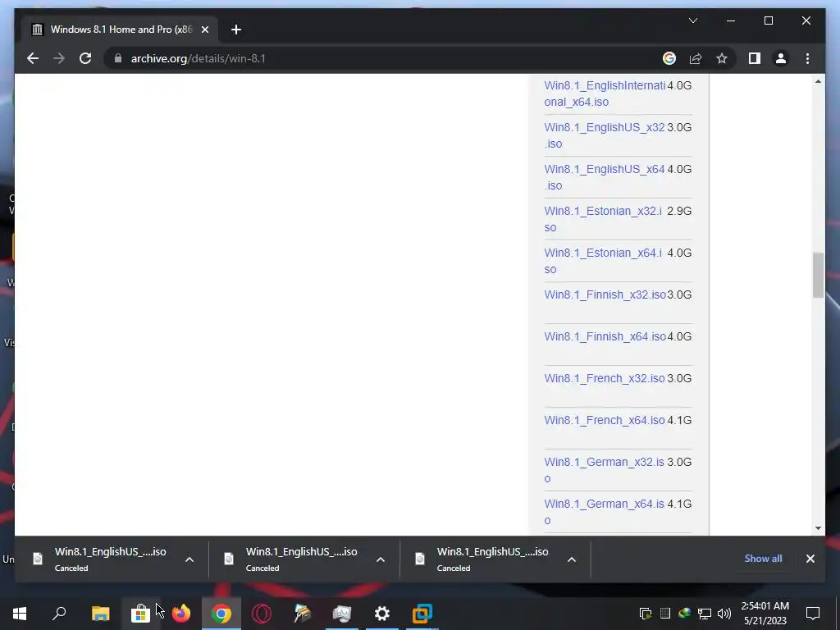840x630 pixels.
Task: Launch Opera from taskbar
Action: tap(262, 614)
